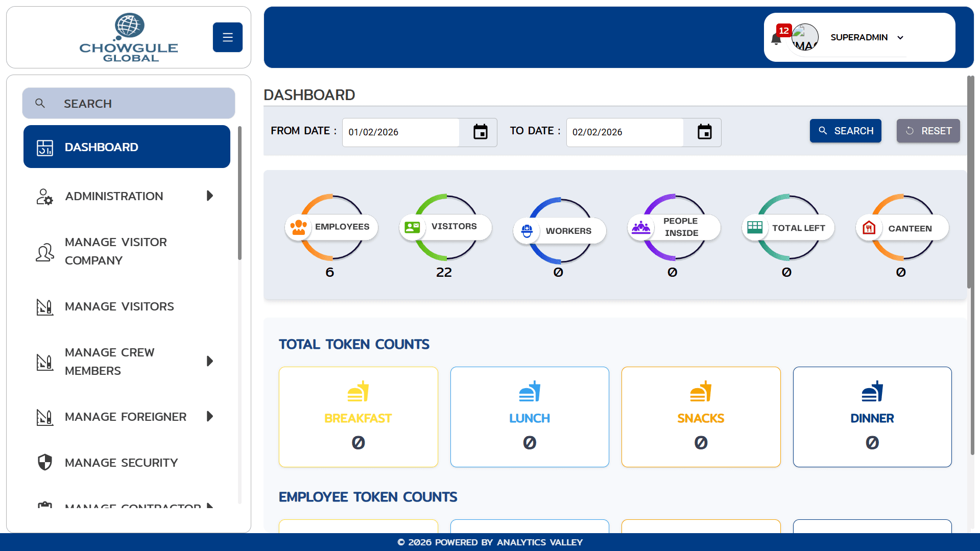This screenshot has width=980, height=551.
Task: Open MANAGE VISITOR COMPANY menu item
Action: [x=127, y=251]
